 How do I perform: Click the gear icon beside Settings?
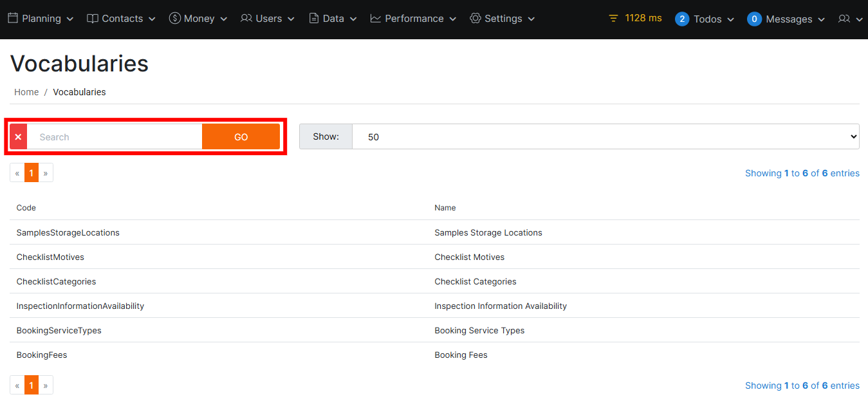click(x=476, y=19)
